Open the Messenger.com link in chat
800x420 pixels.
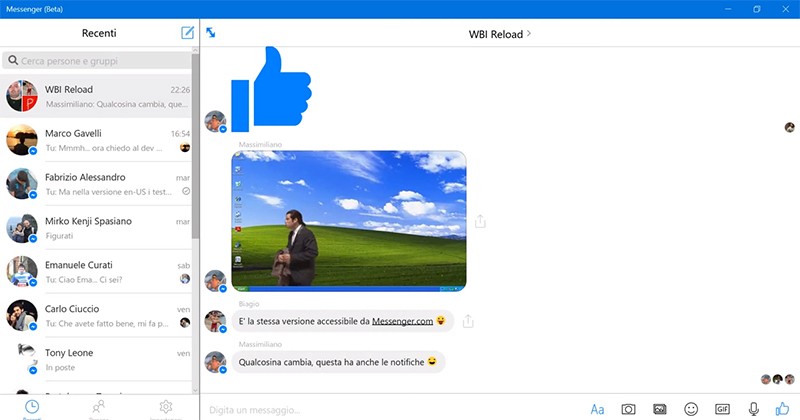click(x=402, y=321)
